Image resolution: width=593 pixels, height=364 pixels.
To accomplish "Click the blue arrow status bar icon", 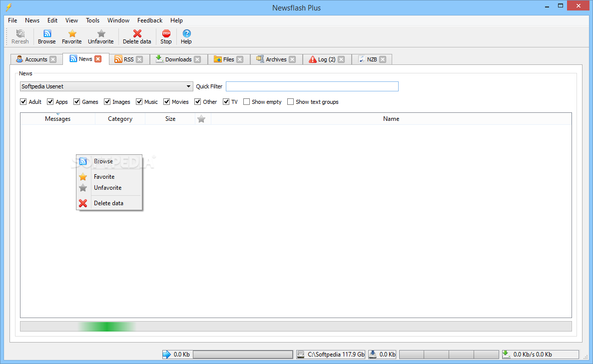I will point(167,355).
